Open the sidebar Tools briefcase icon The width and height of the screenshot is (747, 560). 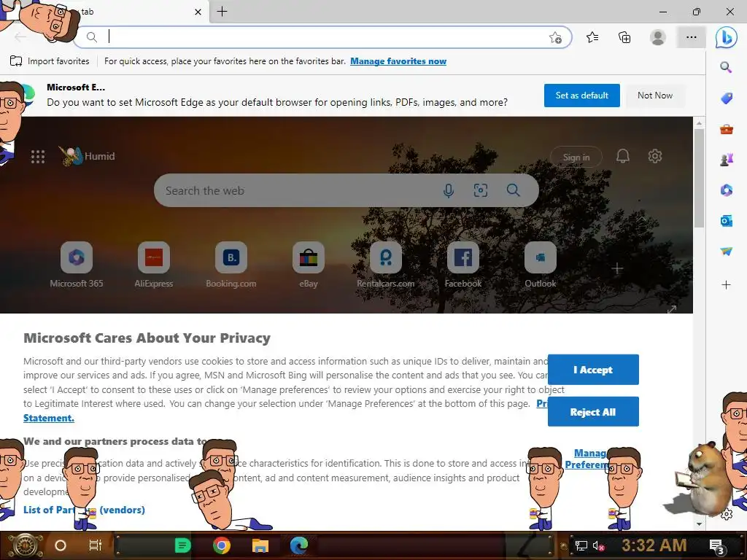pos(726,129)
